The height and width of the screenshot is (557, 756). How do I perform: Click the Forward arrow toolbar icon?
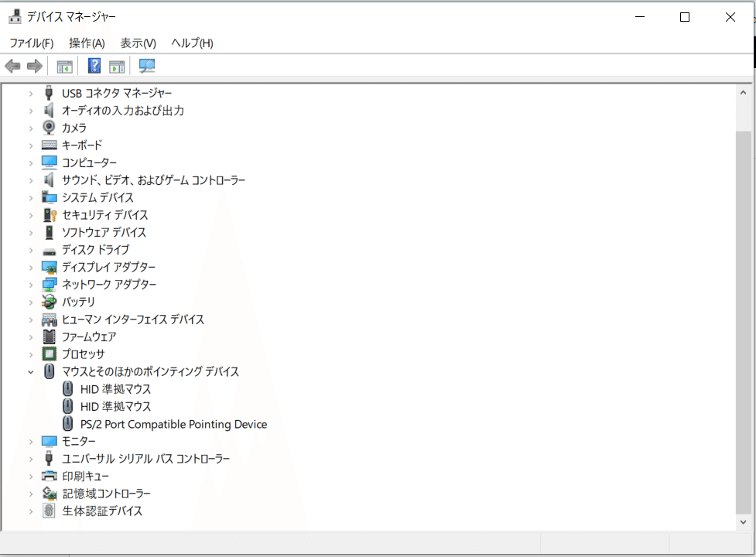click(35, 66)
